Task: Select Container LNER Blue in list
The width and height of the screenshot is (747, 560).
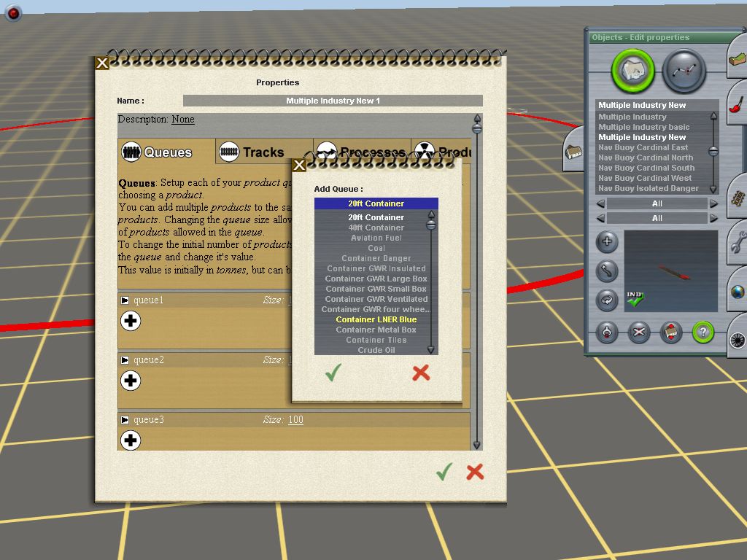Action: 376,319
